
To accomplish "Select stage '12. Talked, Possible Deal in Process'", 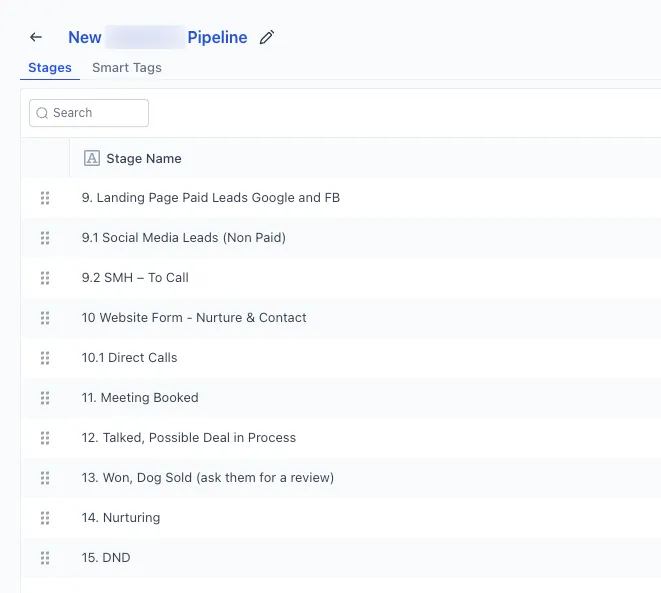I will coord(189,438).
